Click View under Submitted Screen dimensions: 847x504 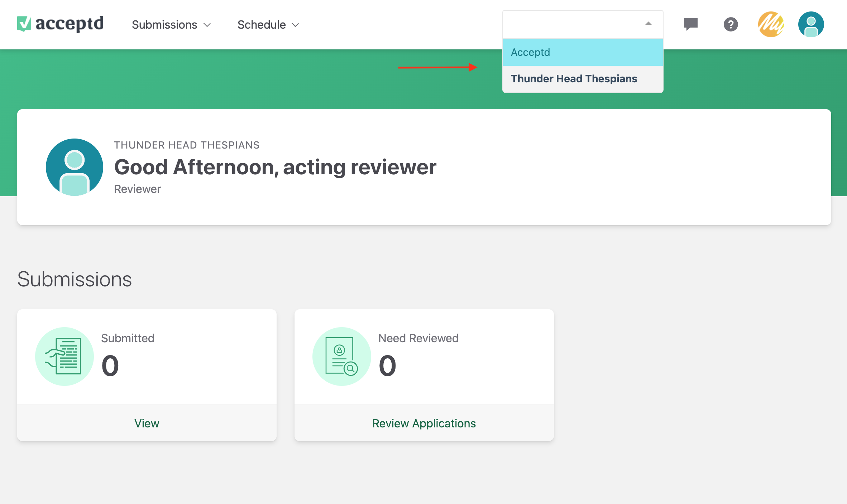[x=147, y=423]
